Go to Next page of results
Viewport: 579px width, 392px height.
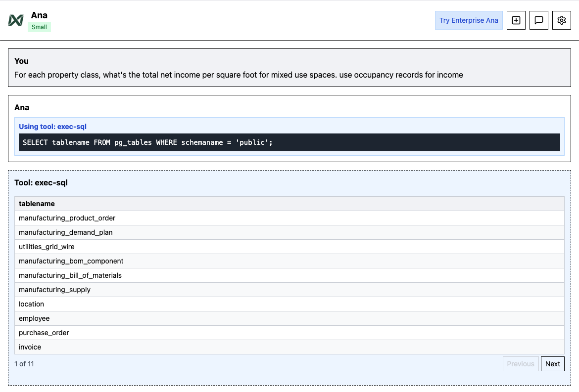pyautogui.click(x=552, y=364)
